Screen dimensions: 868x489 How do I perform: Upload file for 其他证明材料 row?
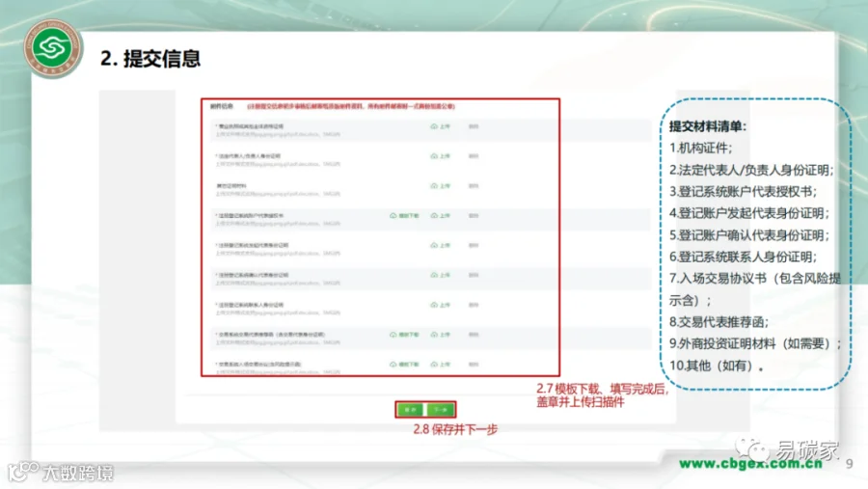point(441,186)
